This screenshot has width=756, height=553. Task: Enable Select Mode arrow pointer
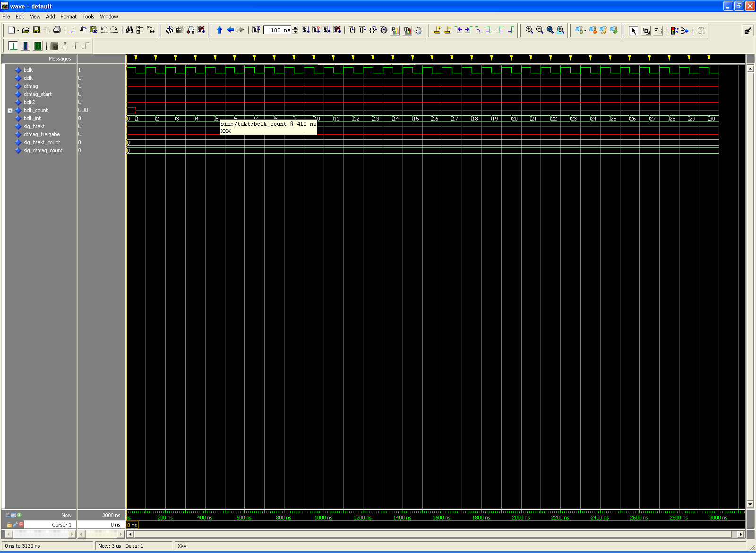(x=634, y=31)
